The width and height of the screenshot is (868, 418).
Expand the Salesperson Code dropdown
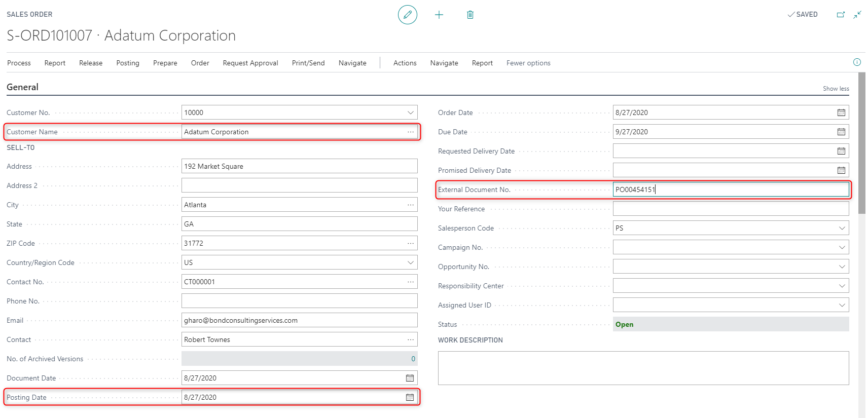(x=842, y=228)
